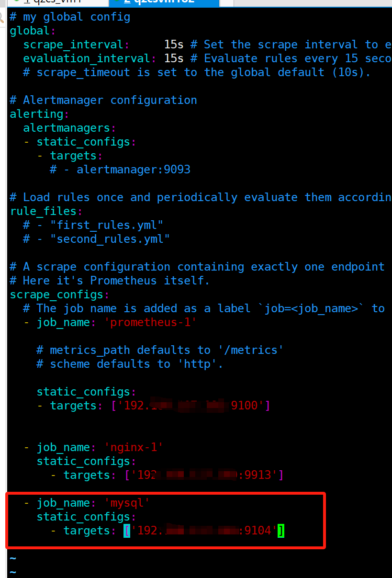Place cursor on alertmanager:9093 comment line
The height and width of the screenshot is (578, 392).
[x=120, y=170]
